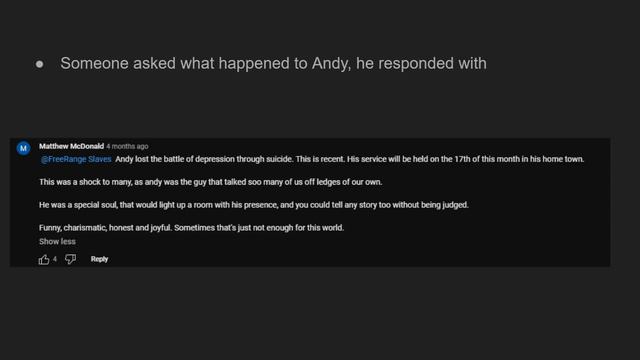Open the @FreeRange Slaves mention link
640x360 pixels.
[76, 159]
